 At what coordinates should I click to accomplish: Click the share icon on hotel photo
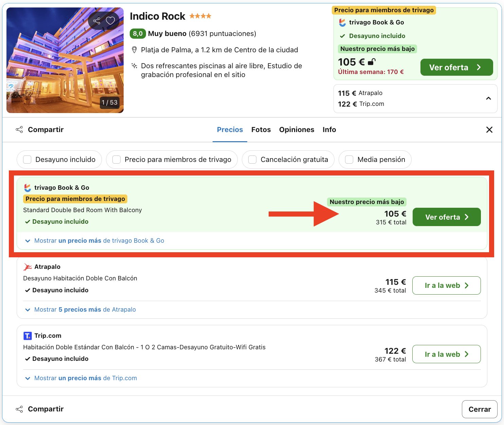point(97,21)
